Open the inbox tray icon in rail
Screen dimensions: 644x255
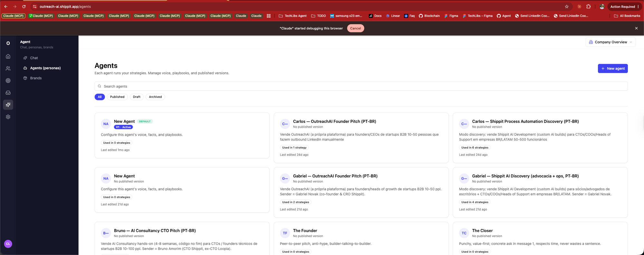8,93
